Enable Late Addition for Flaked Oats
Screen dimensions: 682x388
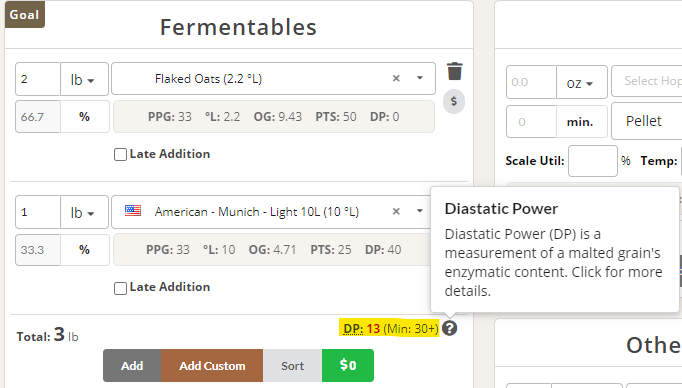(x=120, y=154)
